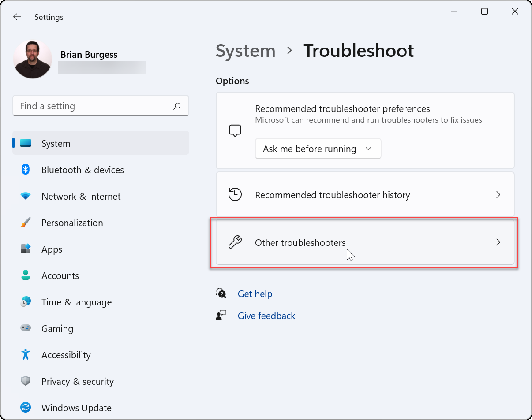Click the wrench icon beside Other troubleshooters
The image size is (532, 420).
pos(235,242)
